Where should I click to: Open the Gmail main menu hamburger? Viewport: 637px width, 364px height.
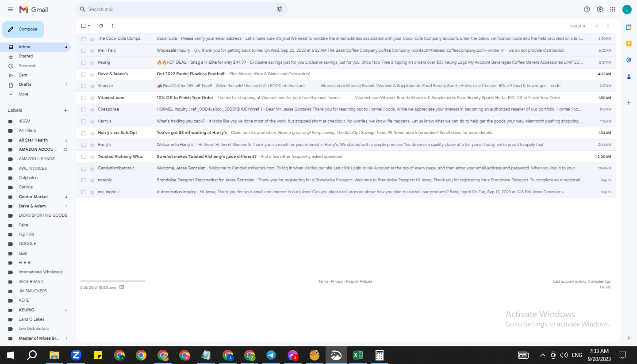[x=11, y=9]
